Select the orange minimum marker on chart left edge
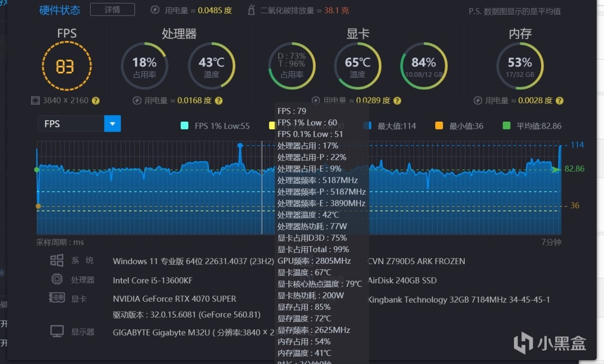Screen dimensions: 604x364 pos(38,206)
